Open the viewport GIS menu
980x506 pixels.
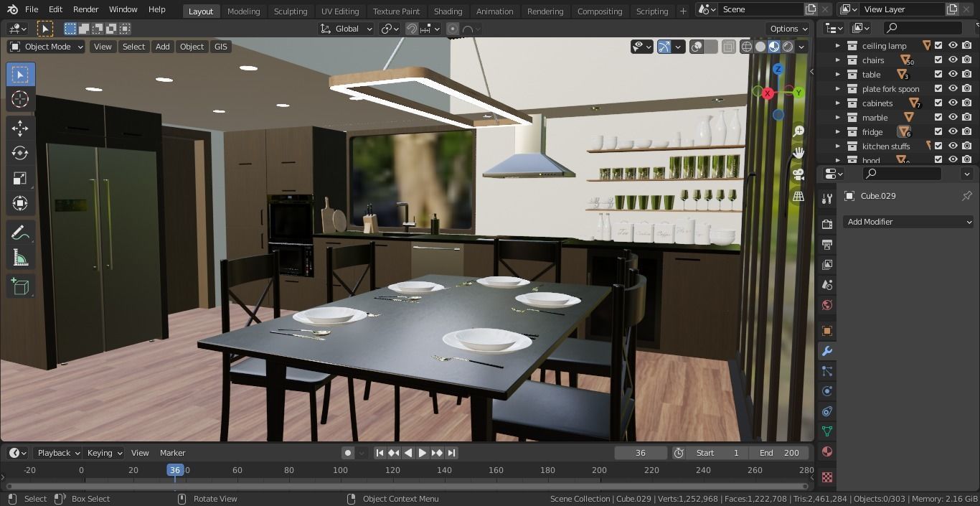click(220, 47)
